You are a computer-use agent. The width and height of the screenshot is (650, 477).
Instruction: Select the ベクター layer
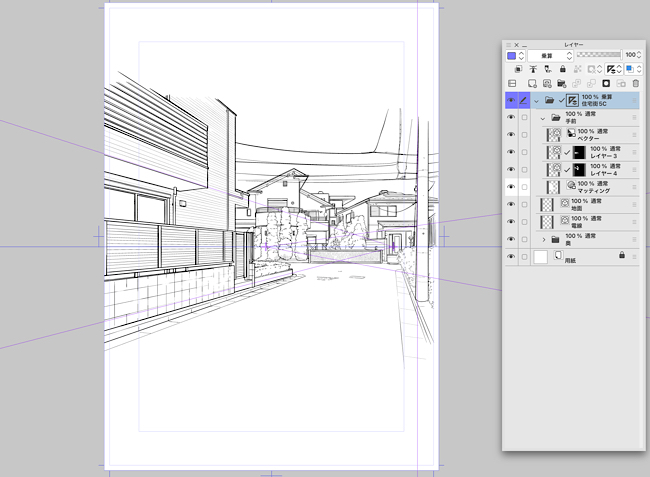click(591, 135)
